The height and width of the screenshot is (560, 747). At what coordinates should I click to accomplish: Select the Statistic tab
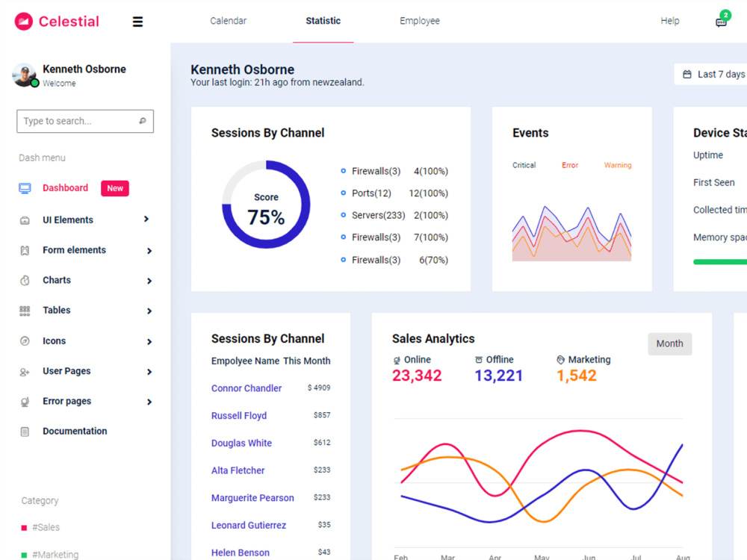pyautogui.click(x=323, y=21)
